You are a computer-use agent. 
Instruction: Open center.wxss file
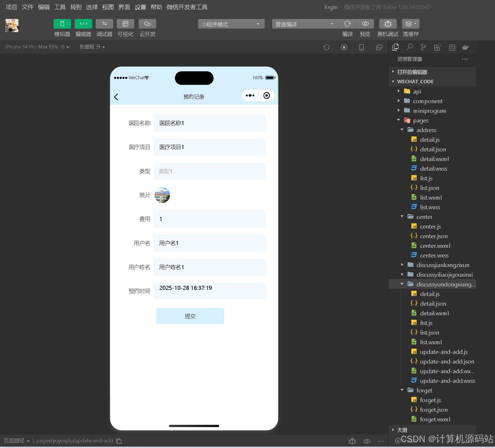tap(432, 255)
